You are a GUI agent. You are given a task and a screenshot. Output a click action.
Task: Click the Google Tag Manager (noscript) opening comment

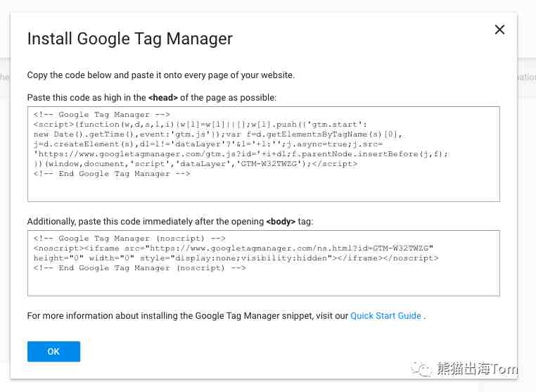[129, 238]
